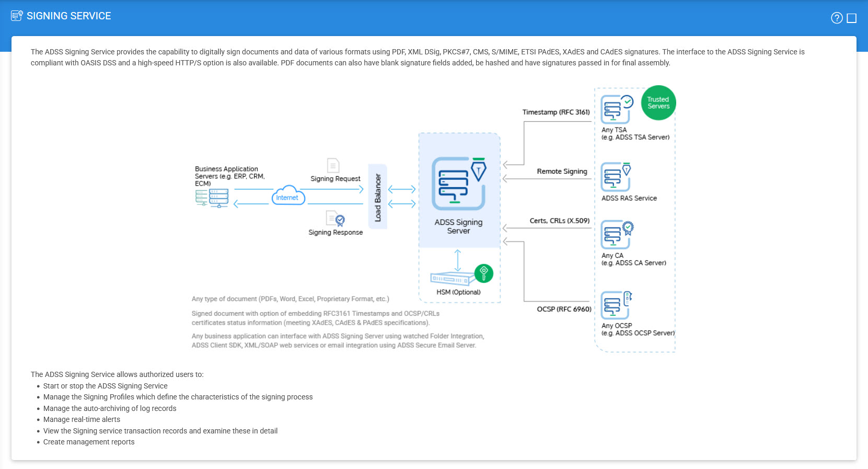This screenshot has width=868, height=469.
Task: Click "Manage the auto-archiving of log records" bullet
Action: [x=110, y=408]
